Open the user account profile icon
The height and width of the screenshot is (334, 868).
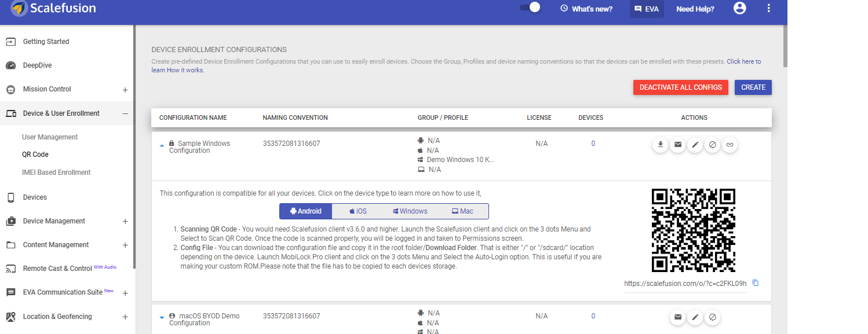coord(739,8)
